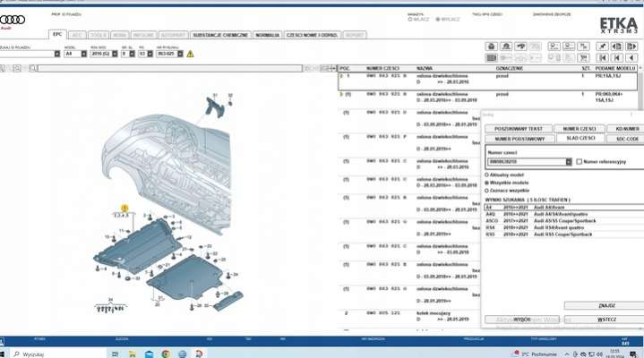Select the NUMER CZĘŚCI search tab
Screen dimensions: 644x358
click(580, 129)
